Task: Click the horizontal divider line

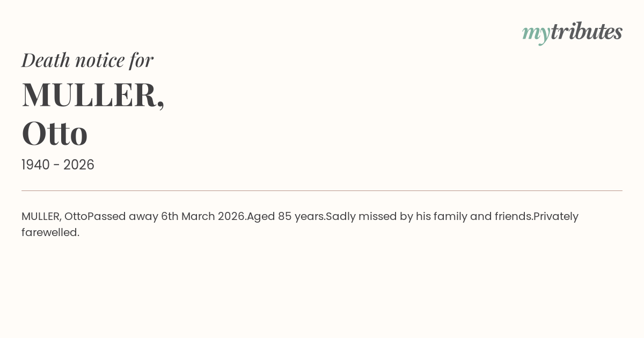Action: coord(322,190)
